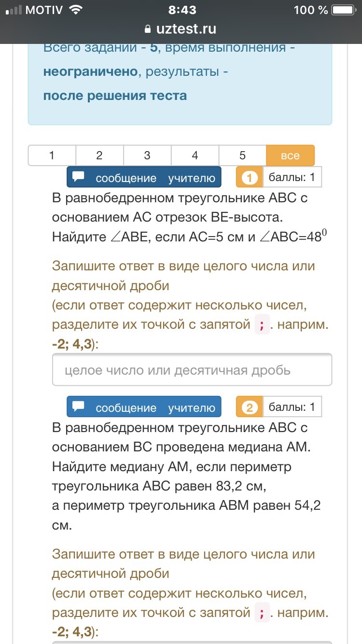Click speech bubble icon in second message button
This screenshot has width=362, height=644.
click(79, 407)
